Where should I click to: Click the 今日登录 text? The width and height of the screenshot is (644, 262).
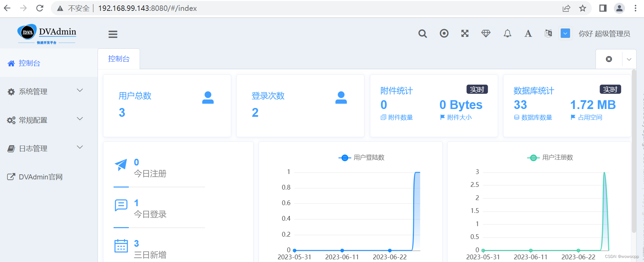click(x=150, y=214)
